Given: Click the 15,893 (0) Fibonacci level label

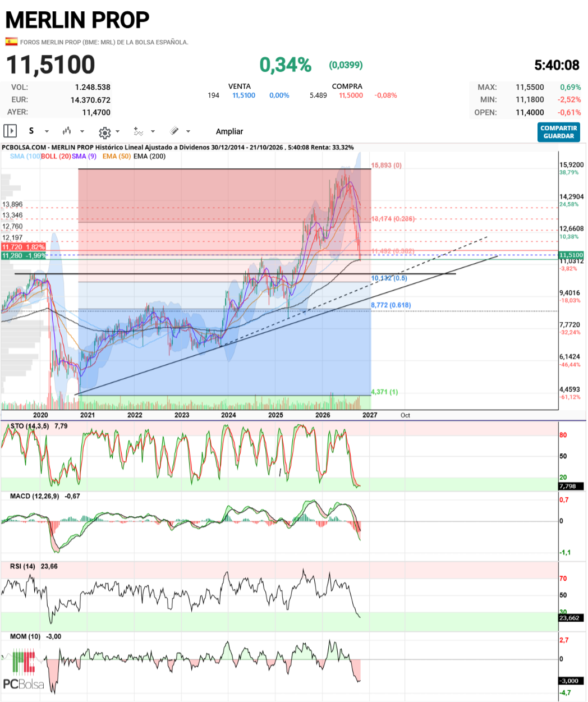Looking at the screenshot, I should pos(387,166).
